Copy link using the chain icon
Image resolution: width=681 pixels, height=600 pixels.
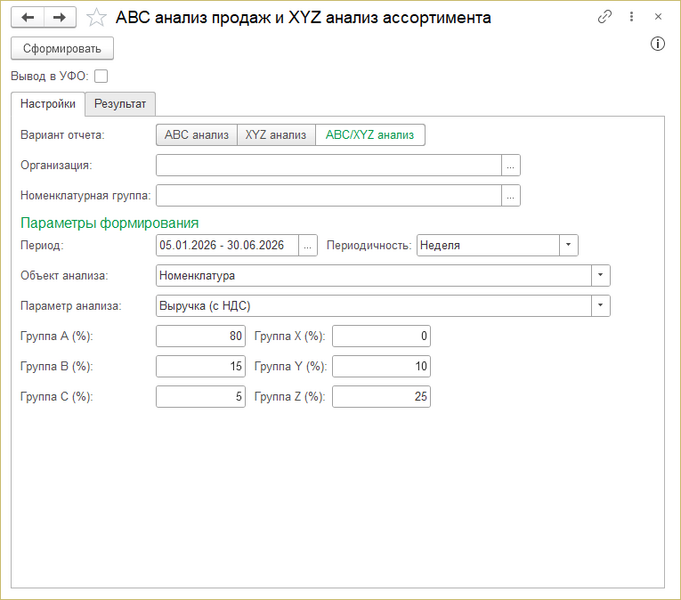click(x=605, y=17)
